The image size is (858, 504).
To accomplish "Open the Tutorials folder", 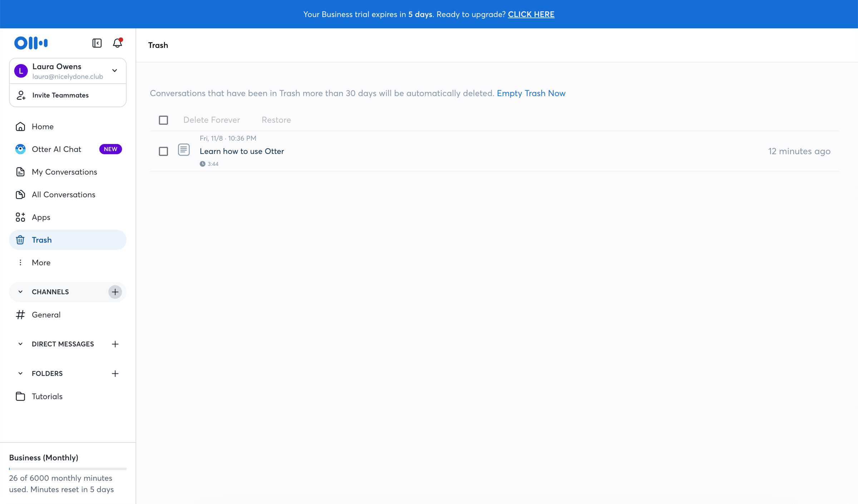I will pos(68,396).
